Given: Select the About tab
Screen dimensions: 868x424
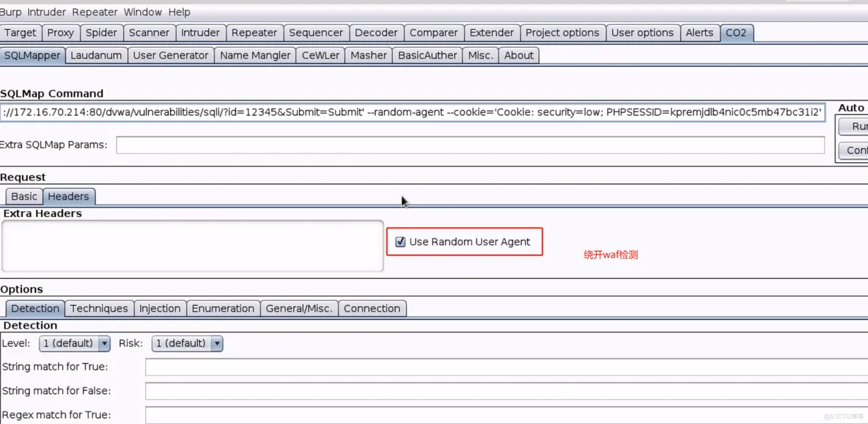Looking at the screenshot, I should (x=518, y=55).
